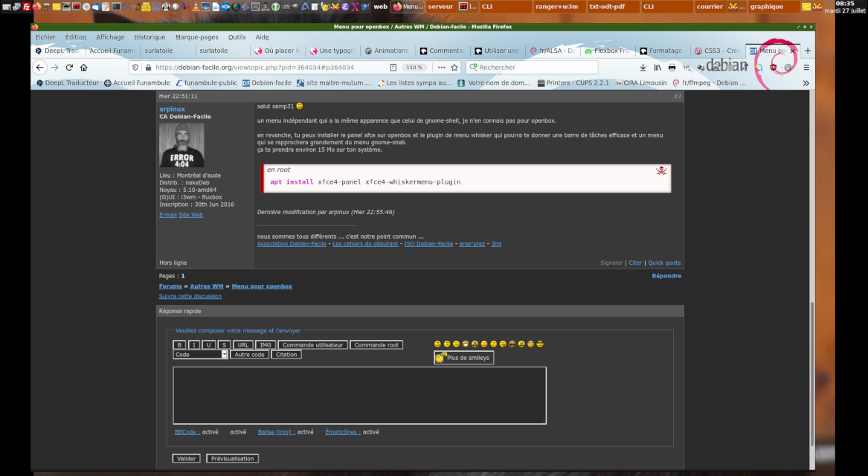Open the Marque-pages menu
This screenshot has height=476, width=868.
click(196, 37)
